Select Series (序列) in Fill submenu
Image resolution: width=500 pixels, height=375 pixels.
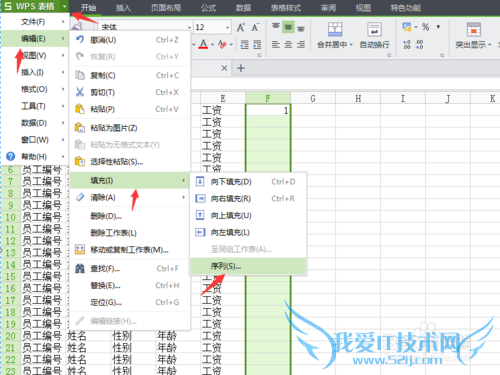tap(248, 266)
